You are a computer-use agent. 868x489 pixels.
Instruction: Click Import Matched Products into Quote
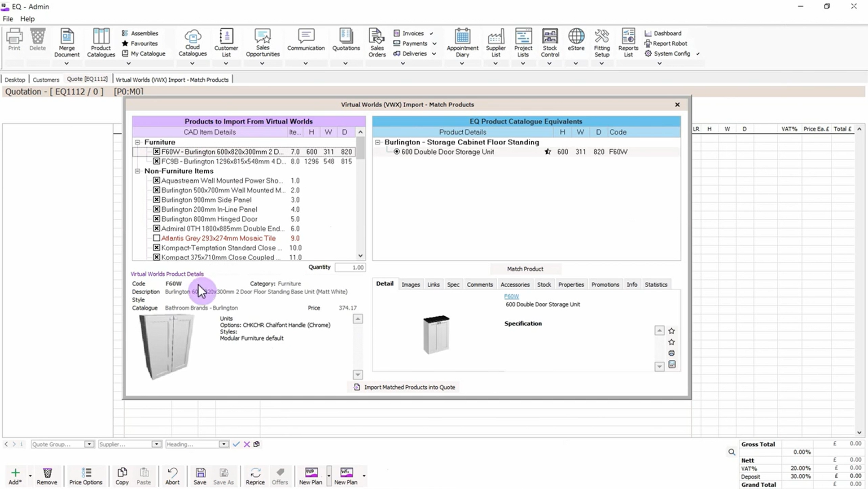[410, 387]
